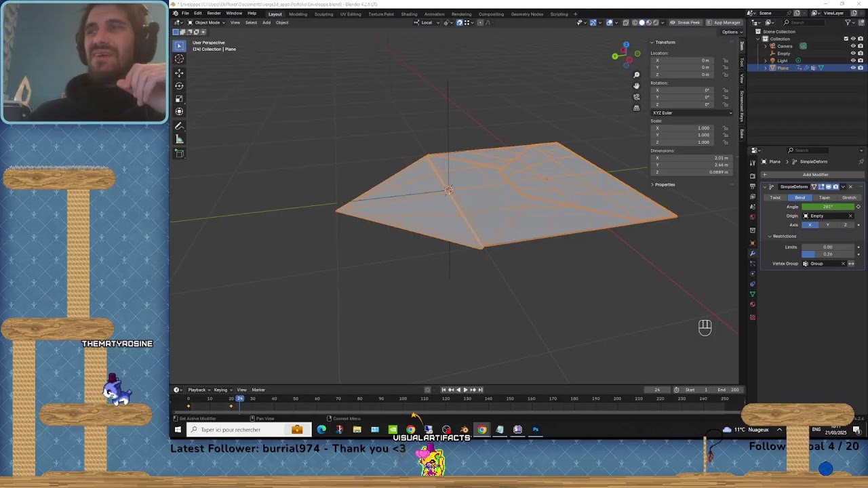Open the Material properties tab
Screen dimensions: 868x488
pyautogui.click(x=753, y=304)
